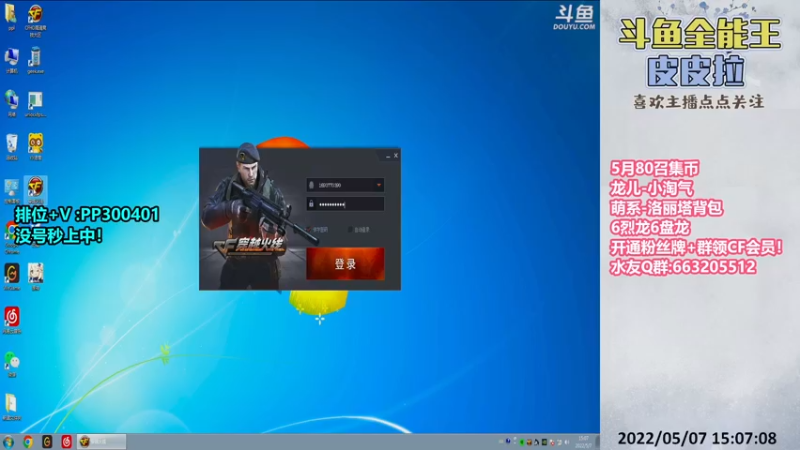This screenshot has height=450, width=800.
Task: Open the Recycle Bin desktop icon
Action: pos(11,147)
